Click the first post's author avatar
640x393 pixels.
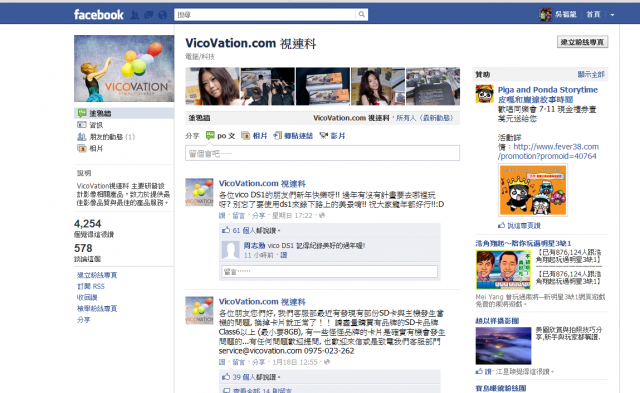[x=199, y=192]
